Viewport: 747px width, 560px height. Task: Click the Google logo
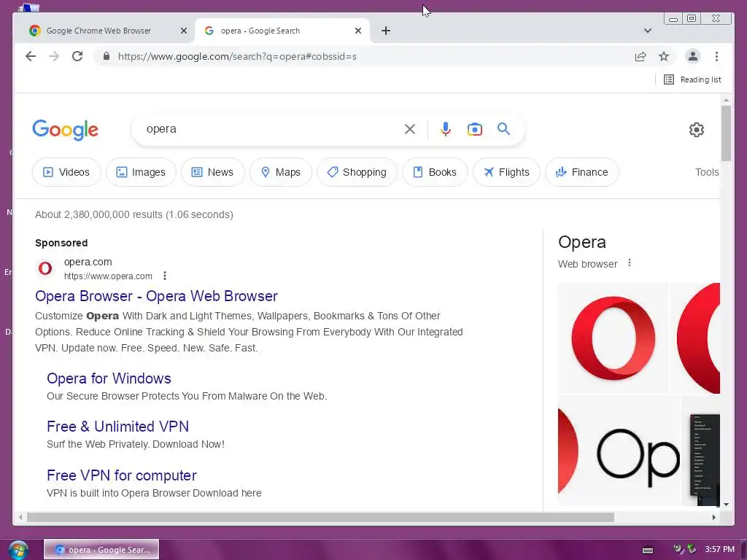tap(65, 130)
